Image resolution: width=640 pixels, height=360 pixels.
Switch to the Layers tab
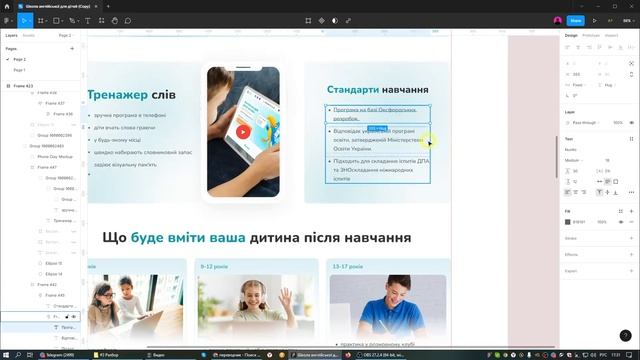[x=11, y=36]
